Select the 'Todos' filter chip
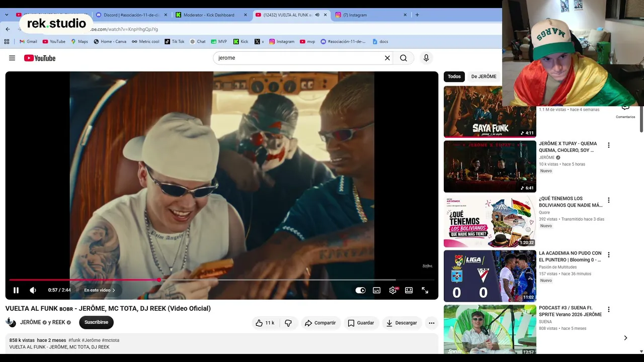The image size is (644, 362). 454,76
